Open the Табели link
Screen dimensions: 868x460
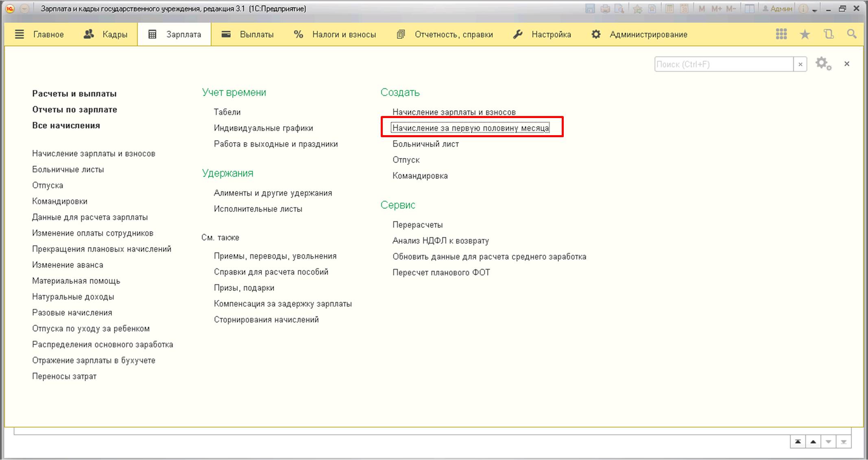tap(227, 112)
